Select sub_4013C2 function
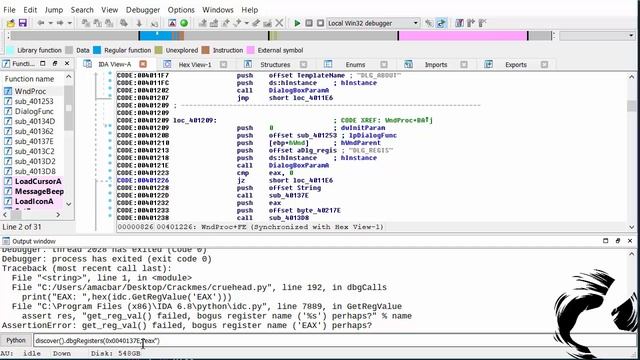 tap(35, 151)
